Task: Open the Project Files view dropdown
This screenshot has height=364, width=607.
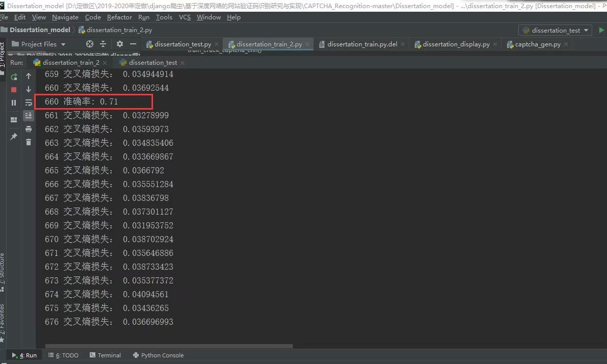Action: pyautogui.click(x=39, y=44)
